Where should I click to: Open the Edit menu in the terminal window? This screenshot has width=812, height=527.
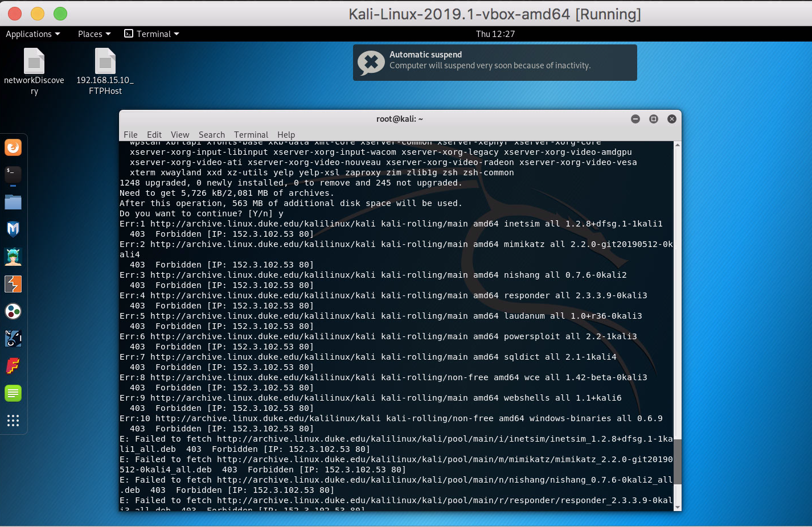click(154, 134)
